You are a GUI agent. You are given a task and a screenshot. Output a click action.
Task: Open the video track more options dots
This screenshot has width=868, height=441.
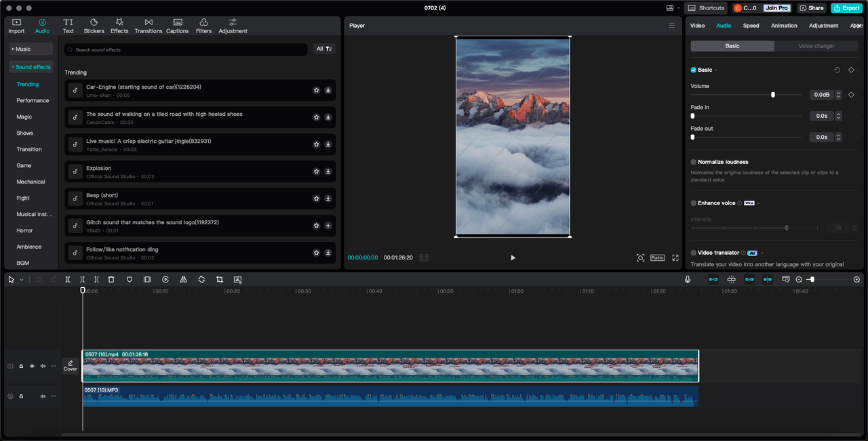point(54,366)
